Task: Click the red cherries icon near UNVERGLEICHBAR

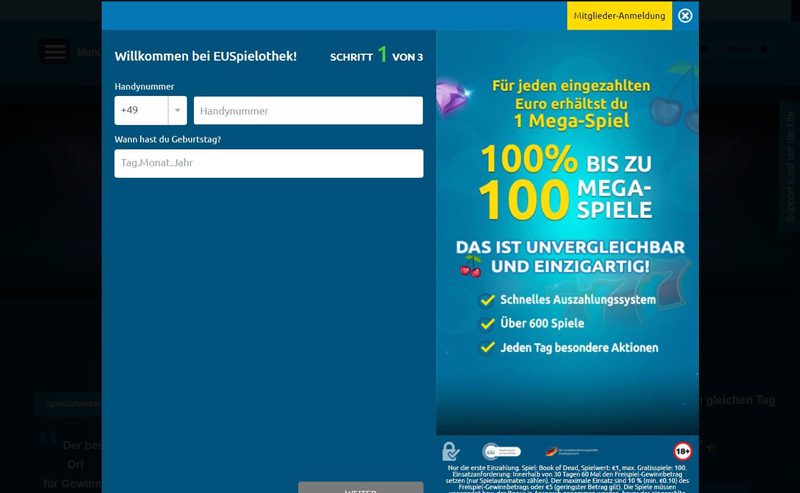Action: click(x=470, y=267)
